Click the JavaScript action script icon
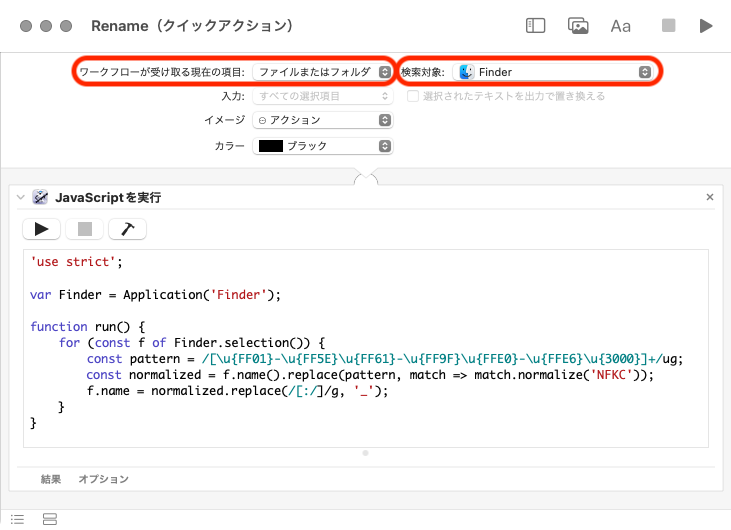731x530 pixels. [40, 198]
